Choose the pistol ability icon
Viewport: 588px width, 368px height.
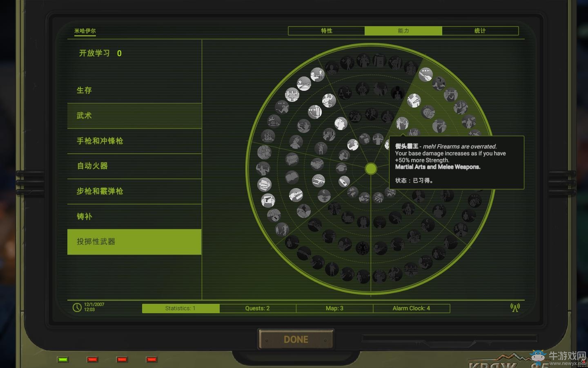(x=268, y=200)
